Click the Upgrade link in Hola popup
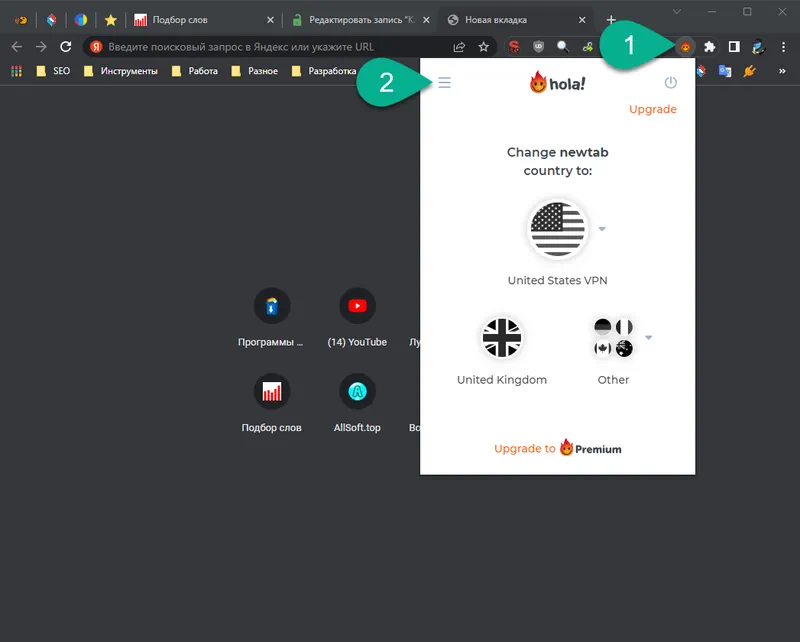This screenshot has height=642, width=800. [652, 109]
